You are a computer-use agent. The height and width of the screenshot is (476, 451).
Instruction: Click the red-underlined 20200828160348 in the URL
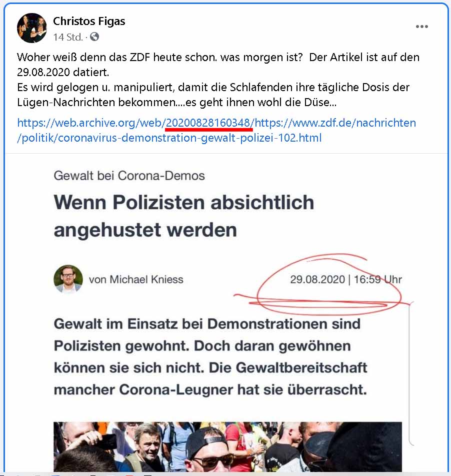coord(209,123)
